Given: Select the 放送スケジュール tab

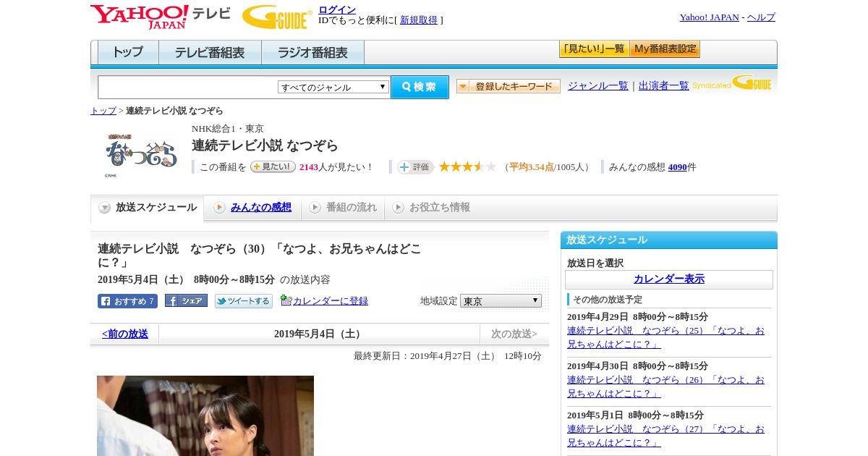Looking at the screenshot, I should [148, 208].
